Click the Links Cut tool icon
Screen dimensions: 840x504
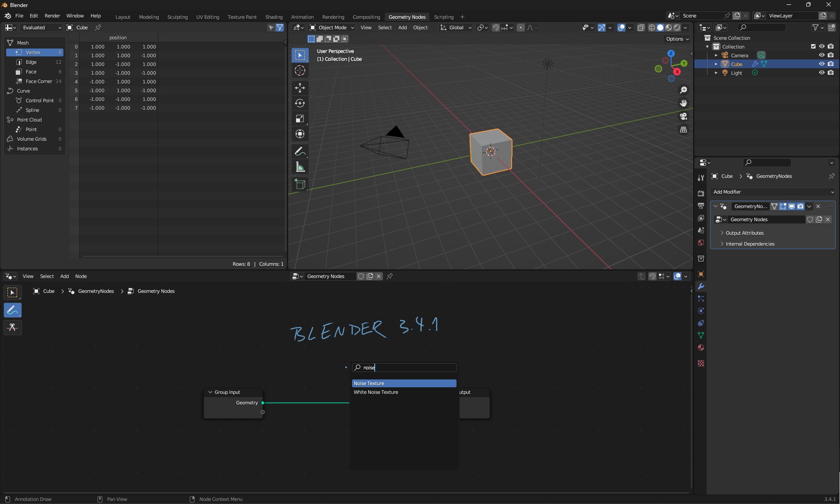pyautogui.click(x=13, y=327)
